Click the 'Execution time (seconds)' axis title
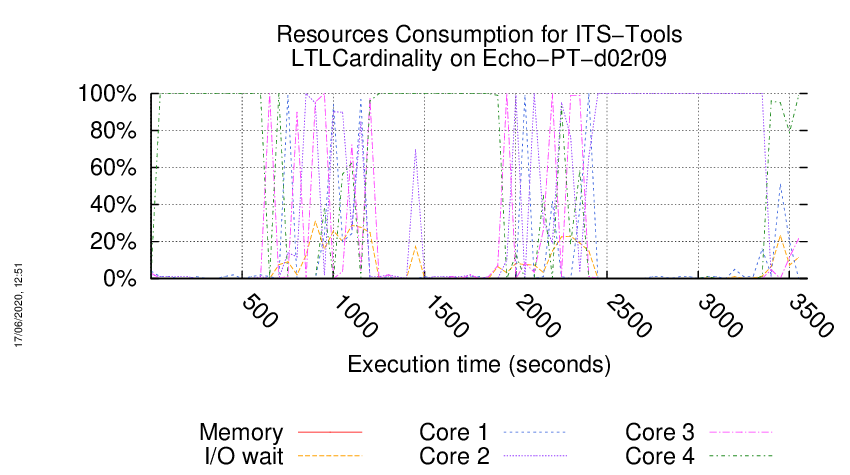This screenshot has width=850, height=475. [479, 364]
